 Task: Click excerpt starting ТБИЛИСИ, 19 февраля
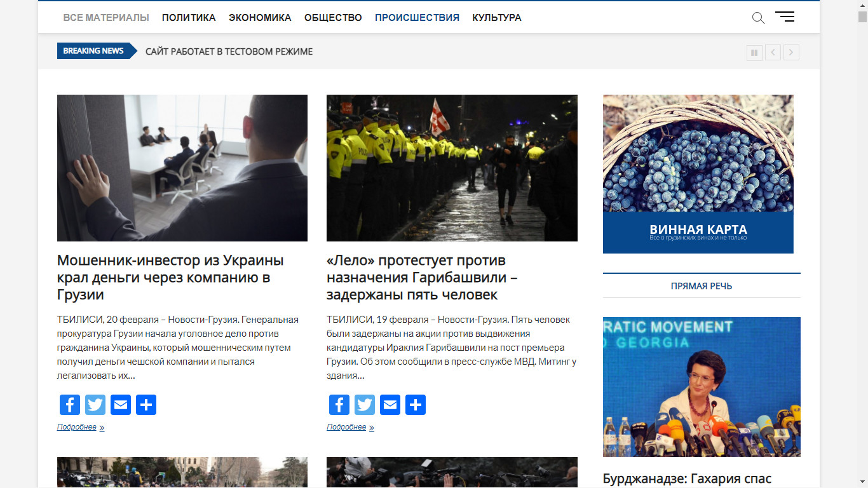(x=451, y=348)
